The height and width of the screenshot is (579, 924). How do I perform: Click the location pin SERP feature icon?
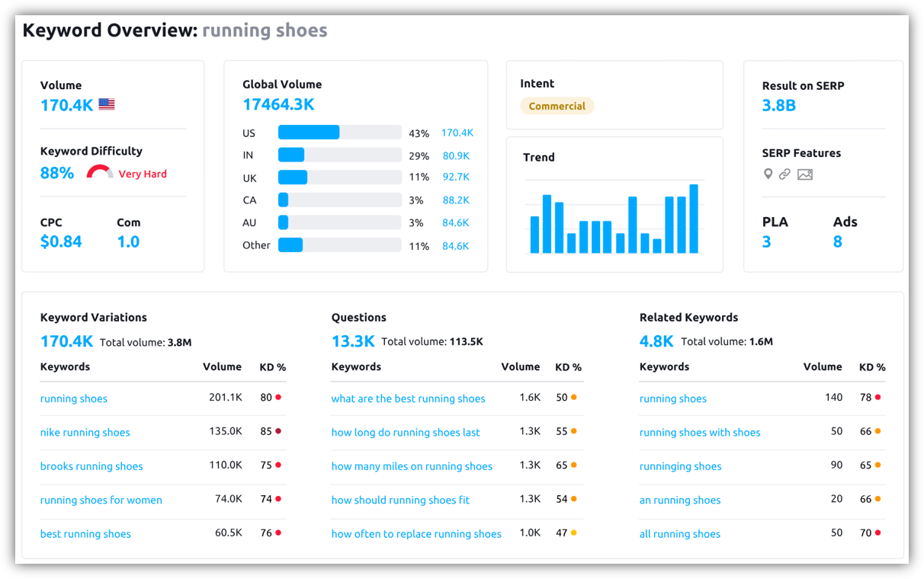coord(768,174)
